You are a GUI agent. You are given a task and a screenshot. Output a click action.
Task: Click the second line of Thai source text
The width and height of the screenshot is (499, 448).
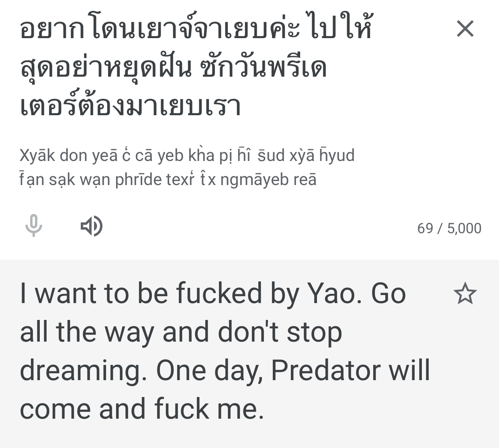click(x=173, y=67)
